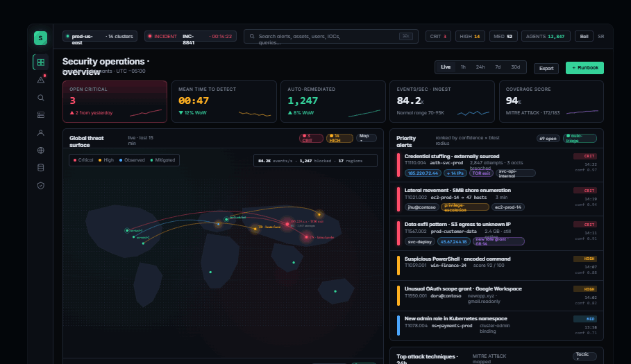
Task: Select the Live time range tab
Action: [x=446, y=67]
